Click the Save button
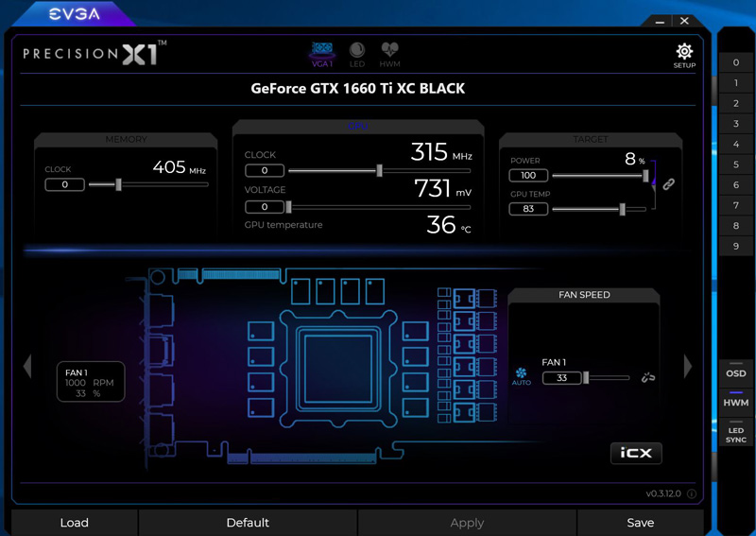Viewport: 756px width, 536px height. pos(641,523)
